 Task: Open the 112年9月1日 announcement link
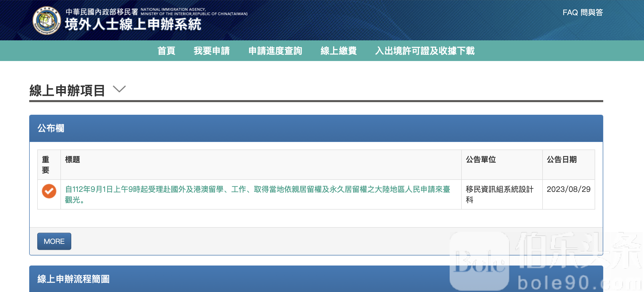pyautogui.click(x=257, y=190)
